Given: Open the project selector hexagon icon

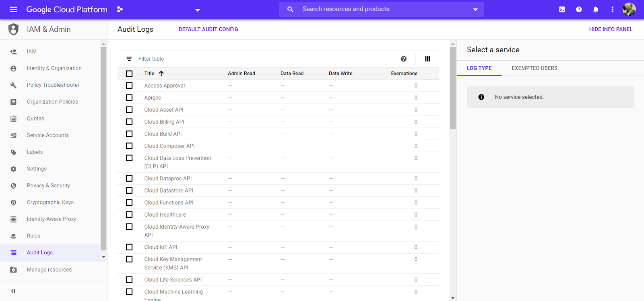Looking at the screenshot, I should pos(120,9).
